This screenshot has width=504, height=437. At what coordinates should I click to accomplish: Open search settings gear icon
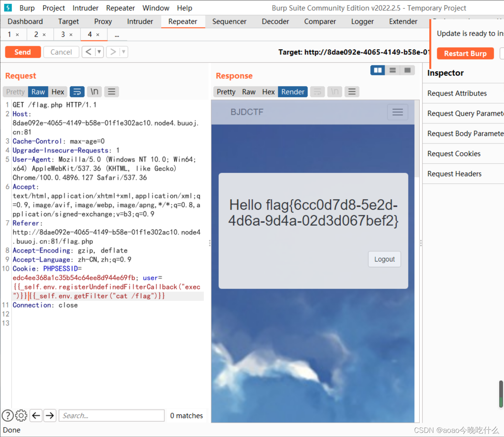21,416
